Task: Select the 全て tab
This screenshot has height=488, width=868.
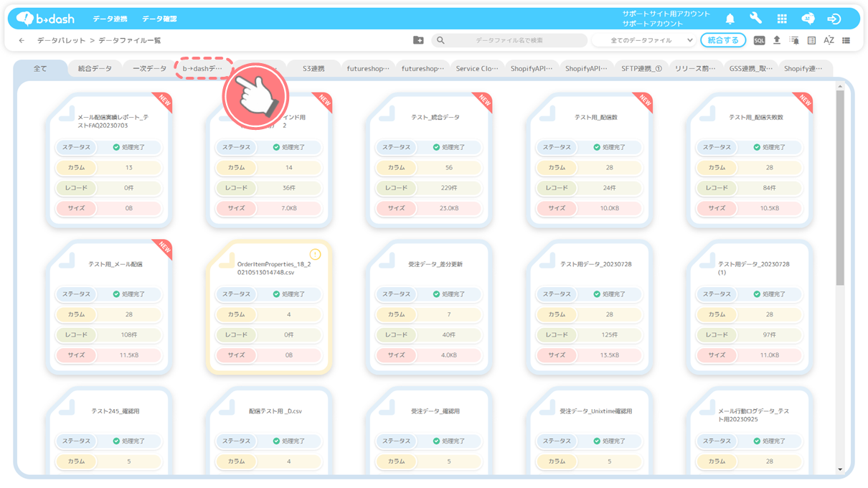Action: click(x=40, y=69)
